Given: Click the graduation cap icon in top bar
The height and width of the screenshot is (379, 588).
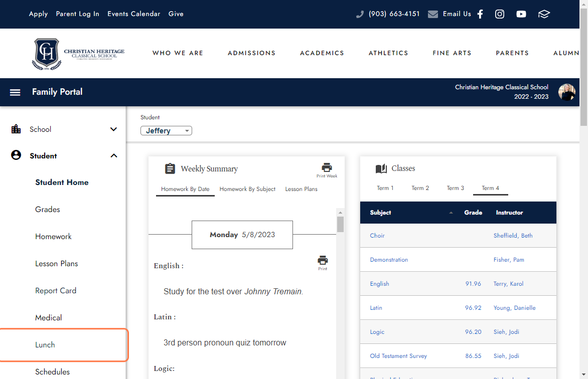Looking at the screenshot, I should [x=544, y=14].
